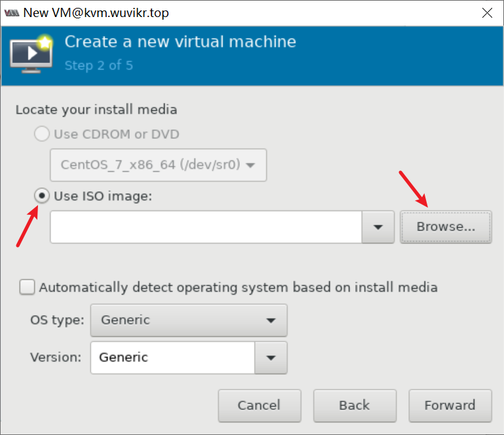504x435 pixels.
Task: Click the "Step 2 of 5" label
Action: (x=99, y=66)
